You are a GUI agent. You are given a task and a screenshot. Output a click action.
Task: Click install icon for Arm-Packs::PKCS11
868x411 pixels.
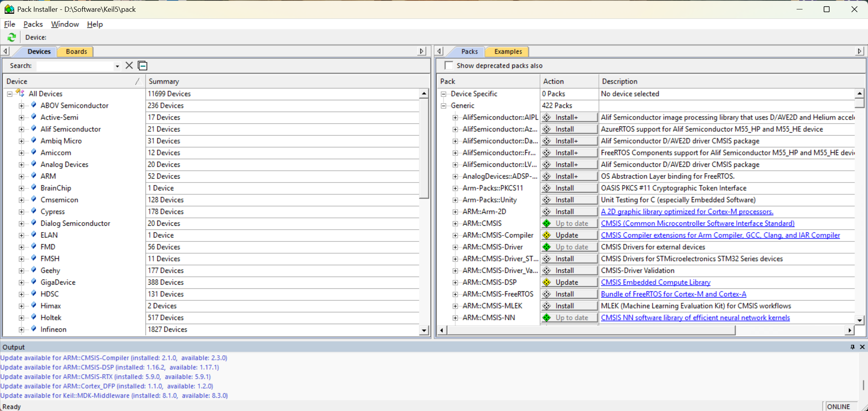click(547, 188)
